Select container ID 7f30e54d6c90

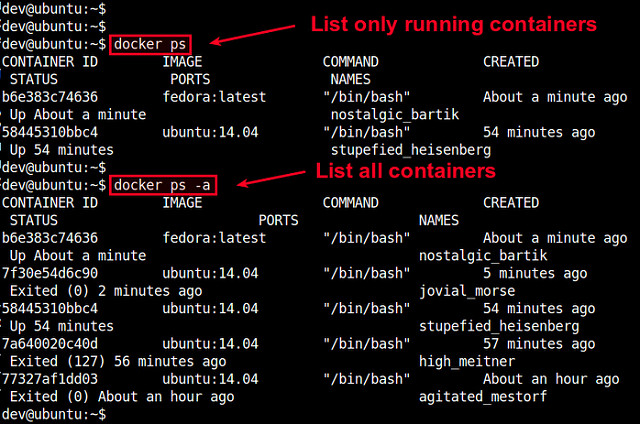click(50, 273)
